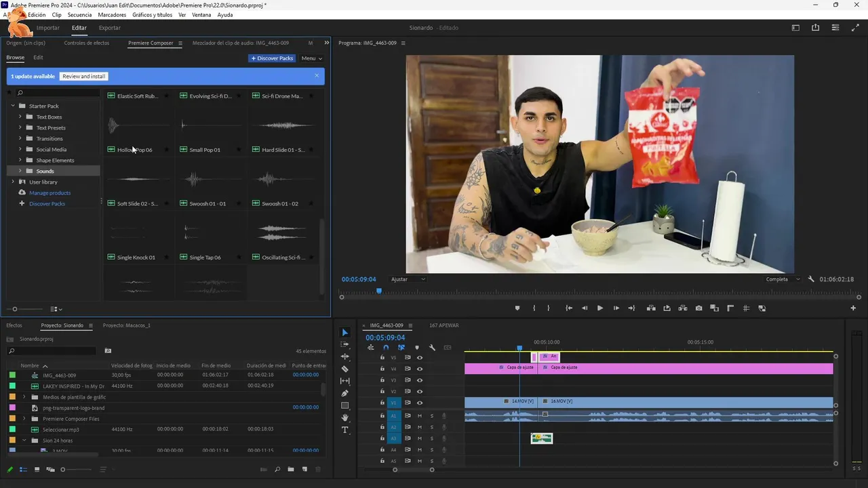Click the Discover Packs button

pyautogui.click(x=272, y=58)
